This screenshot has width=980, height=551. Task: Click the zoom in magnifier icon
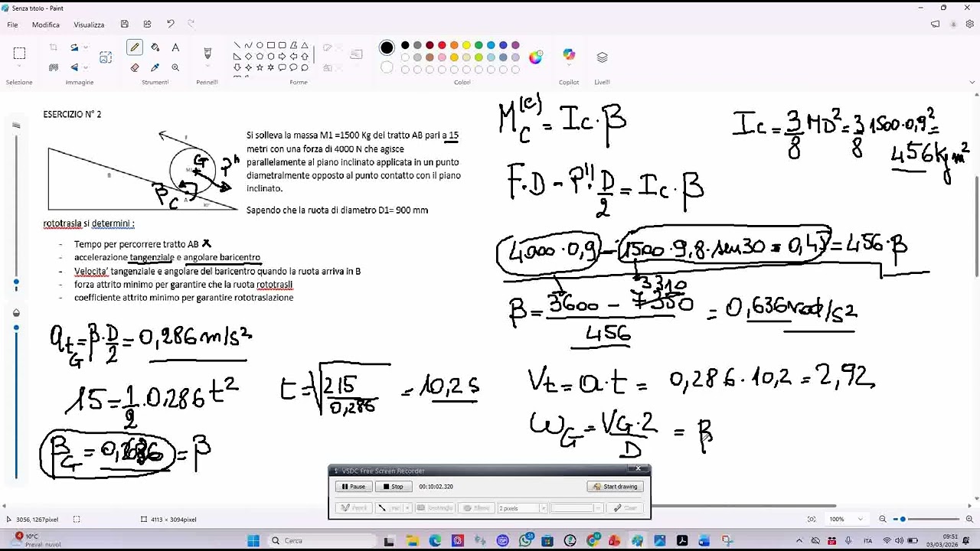tap(970, 519)
